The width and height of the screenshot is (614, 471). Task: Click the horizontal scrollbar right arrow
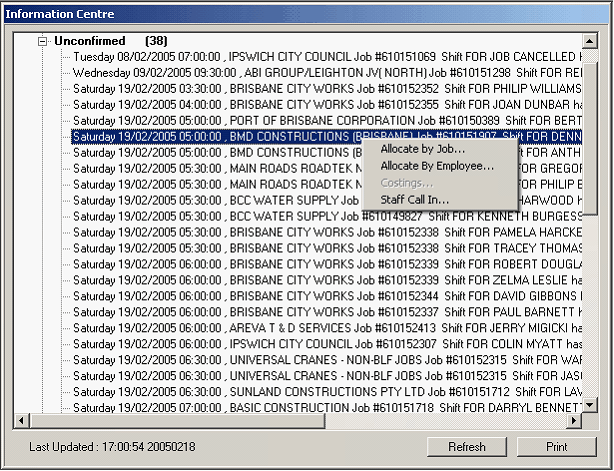tap(575, 421)
